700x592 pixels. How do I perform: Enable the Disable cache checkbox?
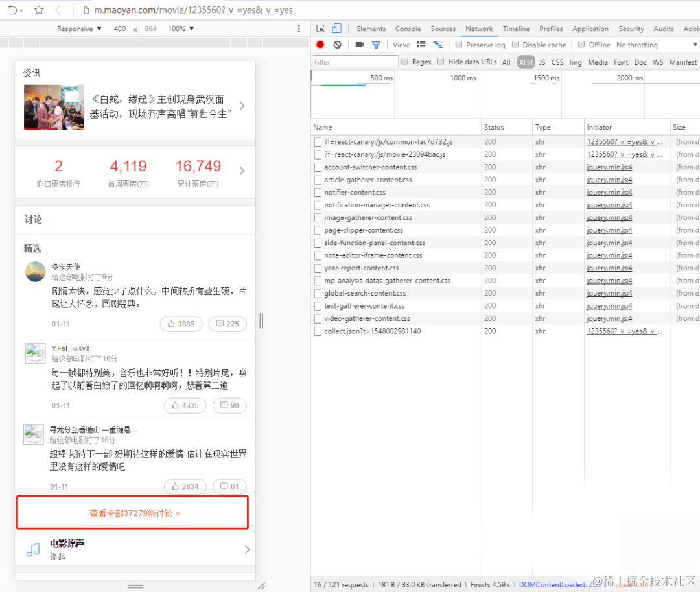[515, 45]
